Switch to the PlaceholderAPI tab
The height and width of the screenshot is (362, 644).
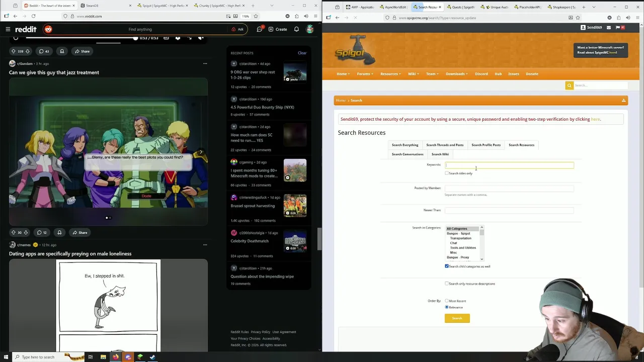527,7
